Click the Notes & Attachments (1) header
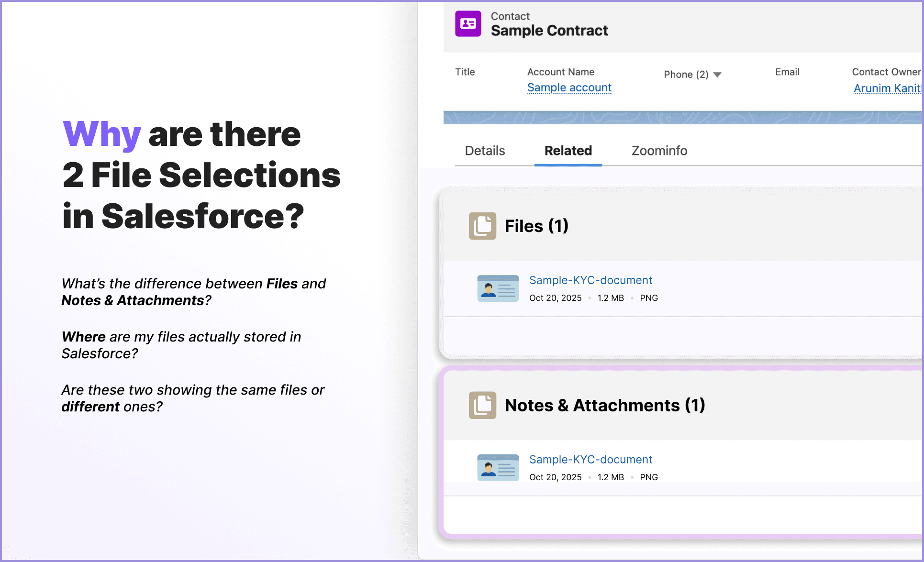 coord(605,405)
